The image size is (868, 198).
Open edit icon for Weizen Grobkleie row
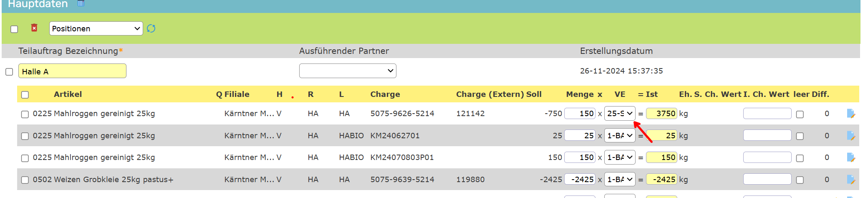click(850, 180)
